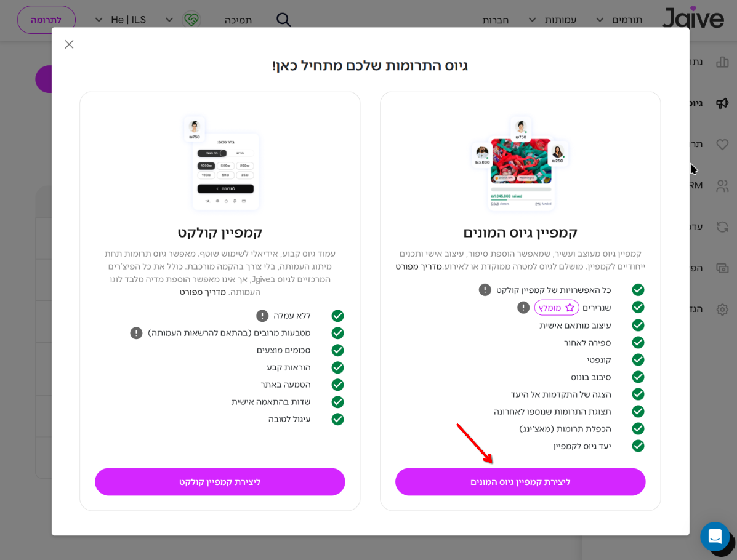Expand the עמותות menu dropdown

point(553,20)
